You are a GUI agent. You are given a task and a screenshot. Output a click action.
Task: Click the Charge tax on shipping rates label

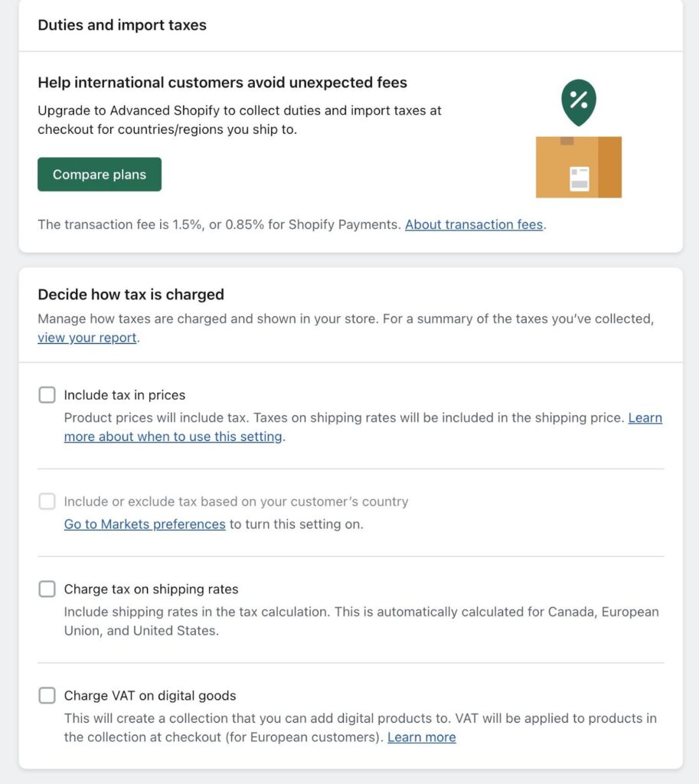coord(151,589)
